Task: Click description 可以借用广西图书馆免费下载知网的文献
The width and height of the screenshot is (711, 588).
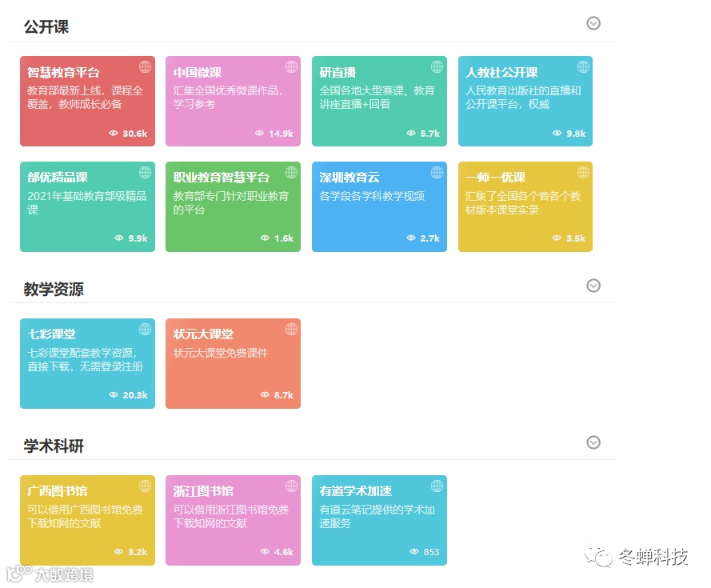Action: coord(86,516)
